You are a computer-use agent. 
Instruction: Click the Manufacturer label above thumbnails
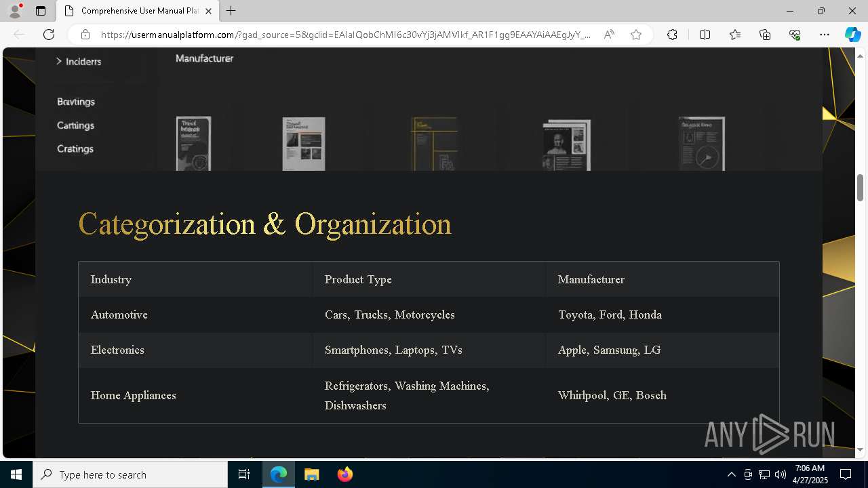pos(204,58)
